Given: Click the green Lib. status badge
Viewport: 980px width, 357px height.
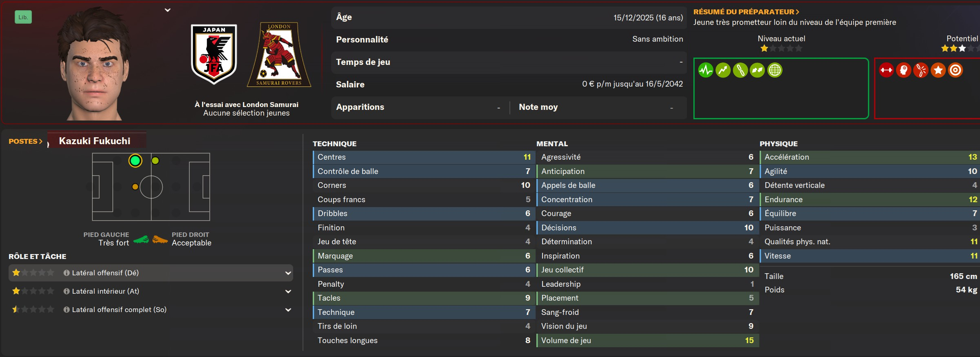Looking at the screenshot, I should 23,17.
